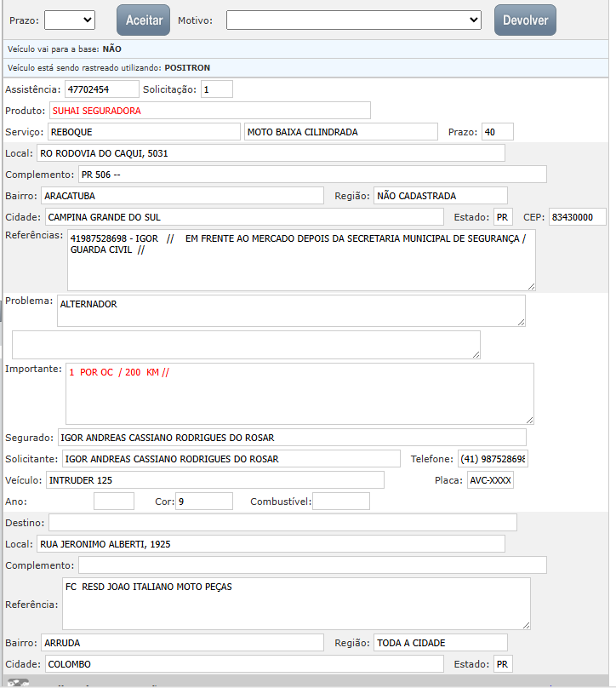
Task: Focus the MOTO BAIXA CILINDRADA field
Action: [x=339, y=132]
